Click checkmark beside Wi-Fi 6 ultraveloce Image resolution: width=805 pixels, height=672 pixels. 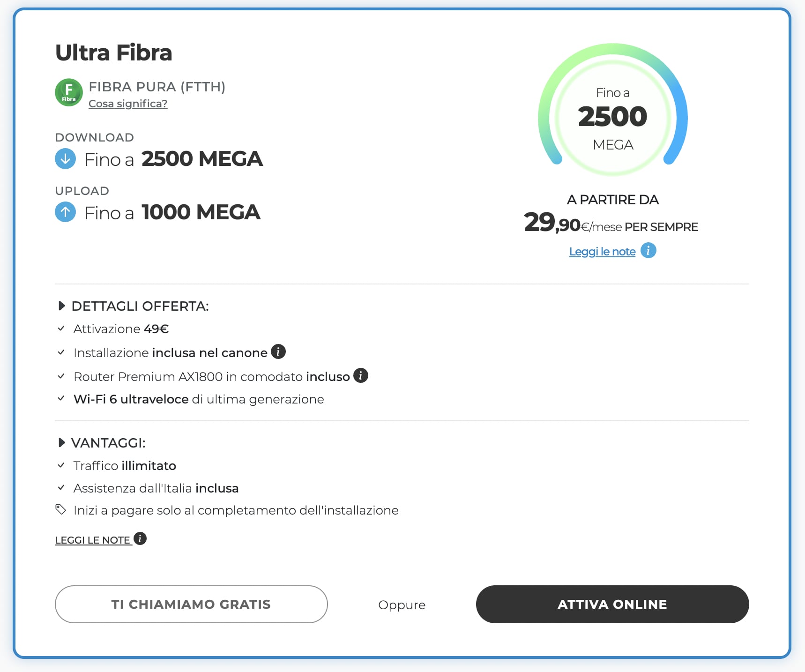[x=61, y=398]
